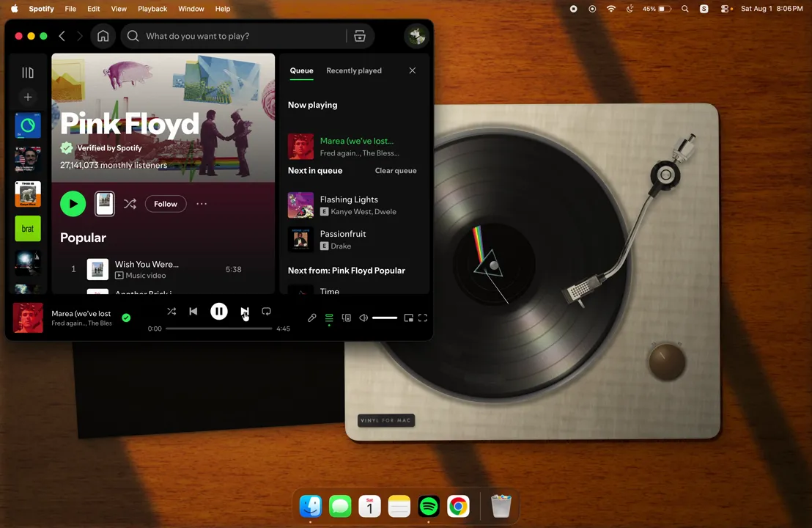
Task: Open the Window menu
Action: click(191, 9)
